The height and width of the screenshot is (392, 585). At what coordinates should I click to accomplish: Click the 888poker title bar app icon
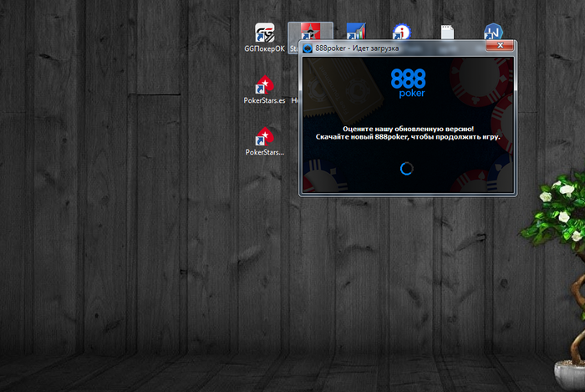pos(308,48)
